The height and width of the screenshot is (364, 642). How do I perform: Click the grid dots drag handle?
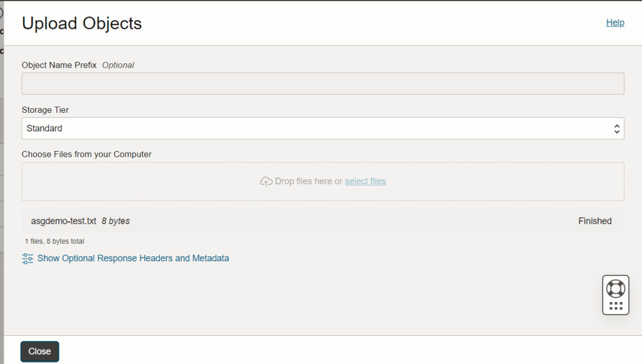(x=616, y=306)
